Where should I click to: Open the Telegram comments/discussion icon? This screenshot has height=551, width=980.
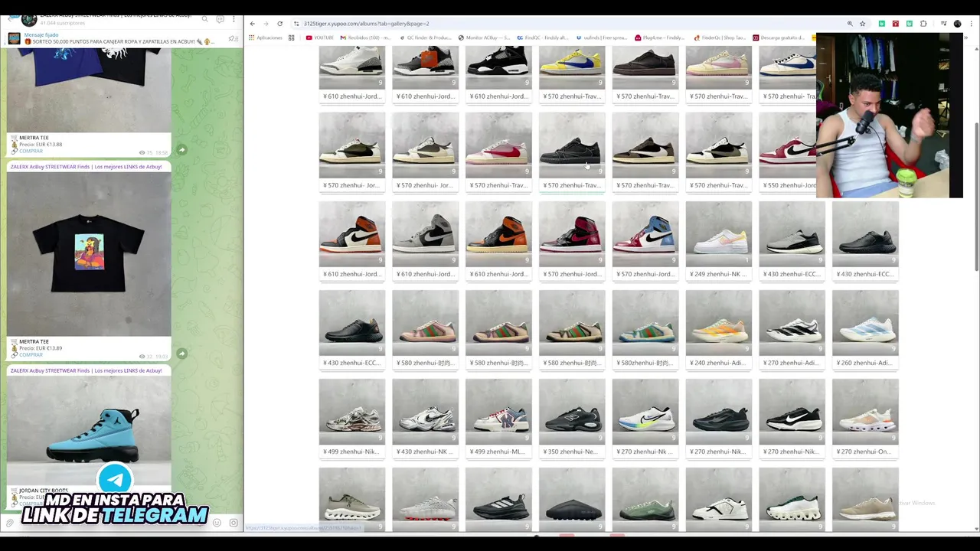[x=220, y=19]
